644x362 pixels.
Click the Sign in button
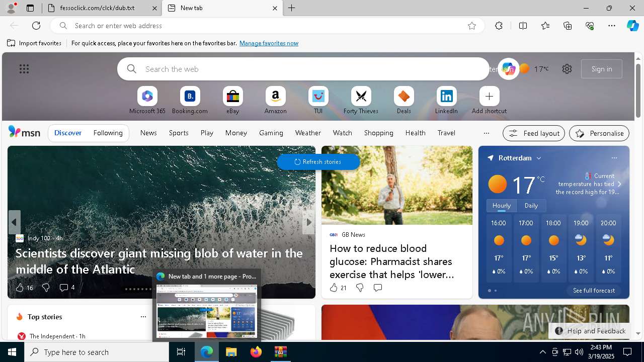click(602, 69)
